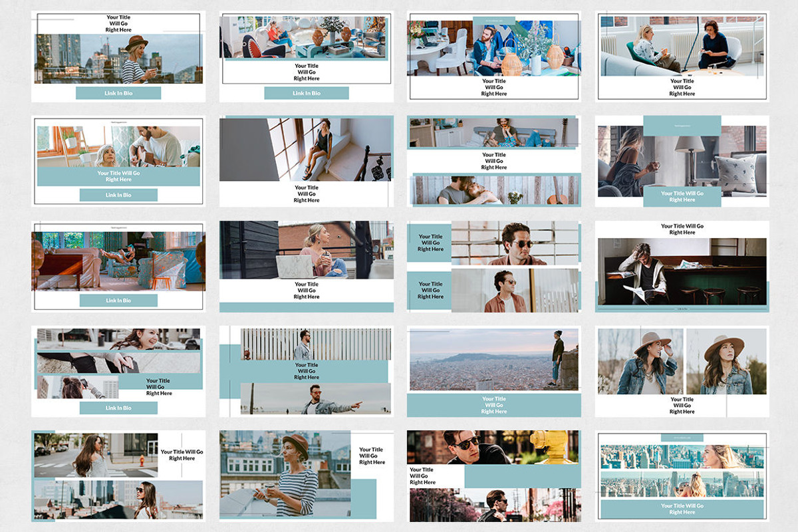The width and height of the screenshot is (798, 532).
Task: Open the template of woman with cup near lamp
Action: click(x=682, y=161)
